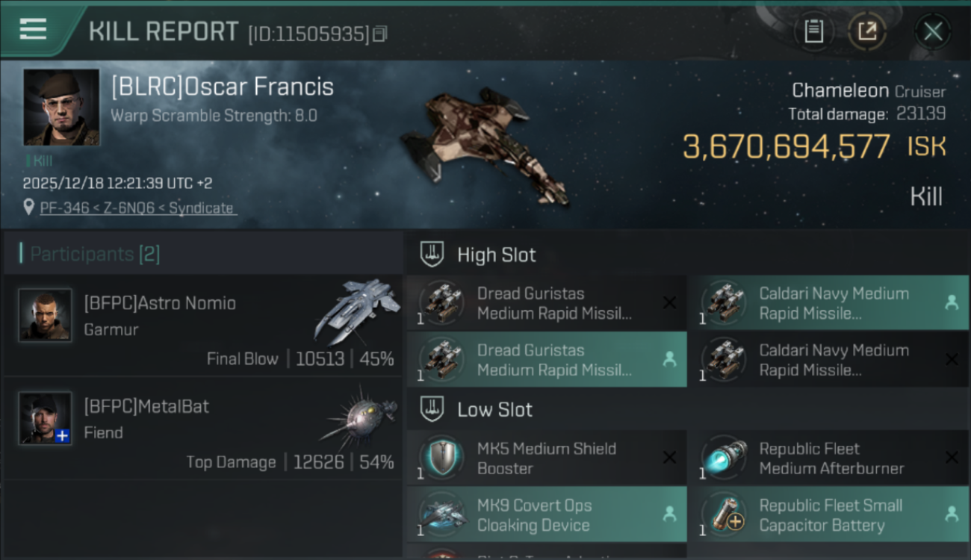The image size is (971, 560).
Task: Open MetalBat's pilot portrait
Action: pyautogui.click(x=46, y=418)
